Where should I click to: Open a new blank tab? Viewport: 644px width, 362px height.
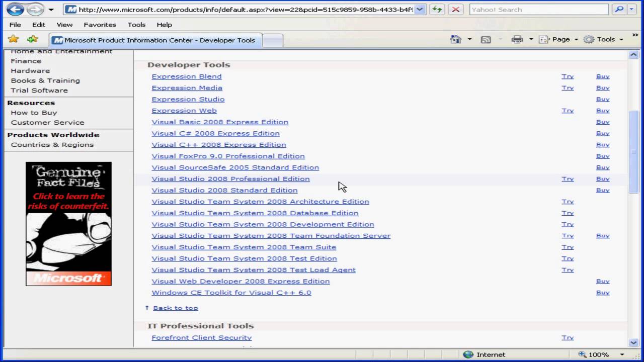tap(272, 41)
